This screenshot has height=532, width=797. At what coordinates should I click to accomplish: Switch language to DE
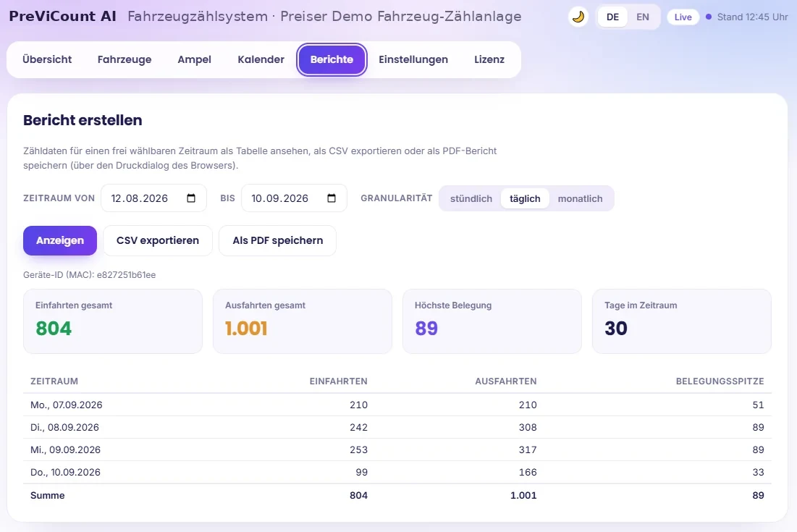pyautogui.click(x=612, y=17)
